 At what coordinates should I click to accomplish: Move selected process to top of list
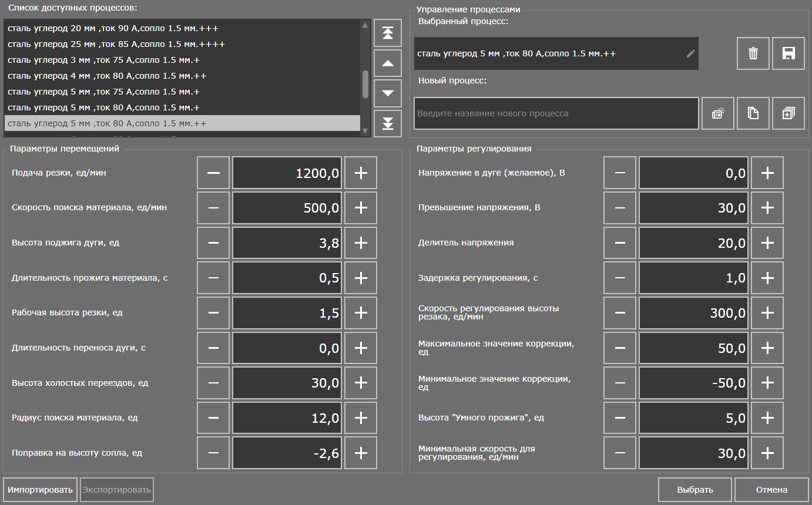387,33
